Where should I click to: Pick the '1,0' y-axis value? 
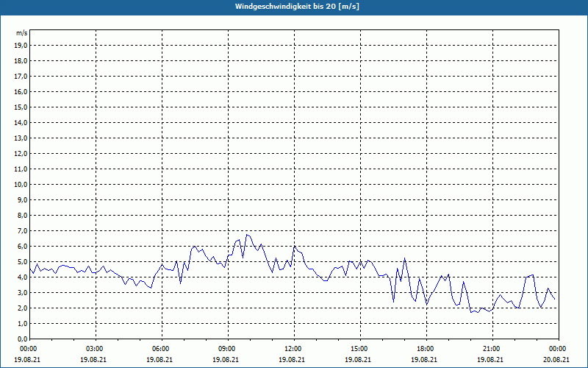point(22,324)
